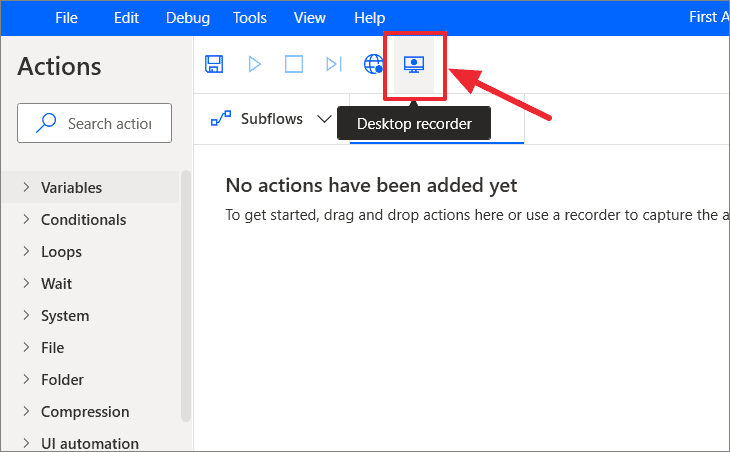The height and width of the screenshot is (452, 730).
Task: Open the Tools menu
Action: 250,18
